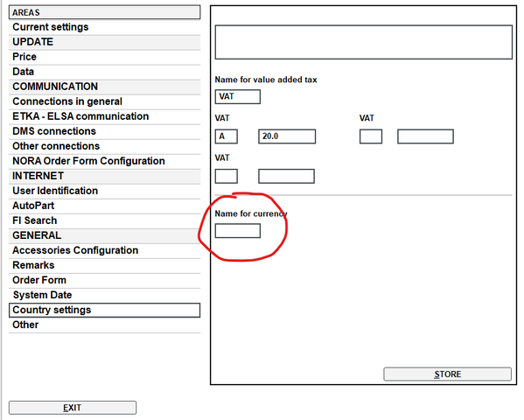Open the Data update option
The width and height of the screenshot is (524, 420).
[x=104, y=72]
